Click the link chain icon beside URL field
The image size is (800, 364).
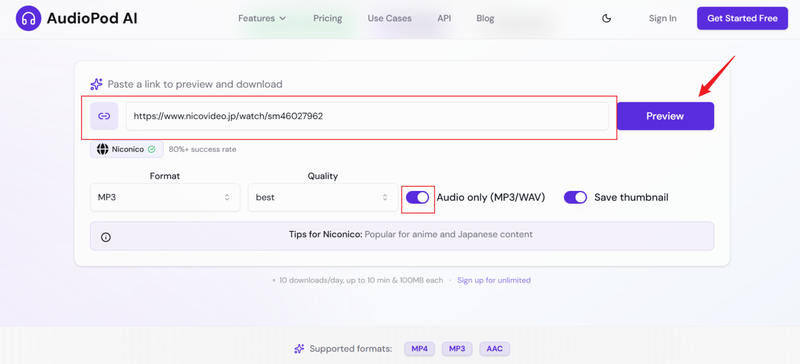(x=104, y=116)
